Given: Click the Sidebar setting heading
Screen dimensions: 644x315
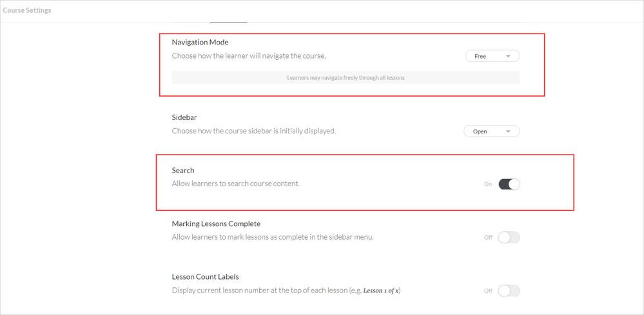Looking at the screenshot, I should (184, 117).
